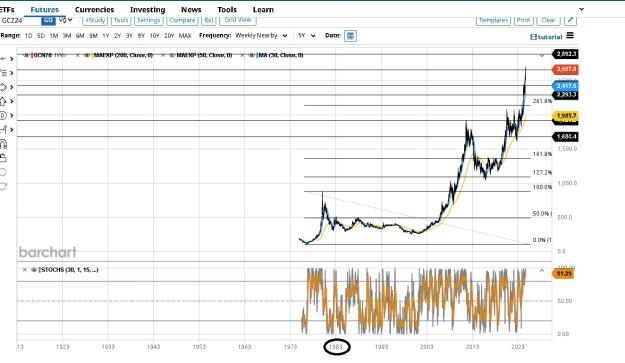Select the circled D marker tool
625x363 pixels.
pyautogui.click(x=3, y=116)
